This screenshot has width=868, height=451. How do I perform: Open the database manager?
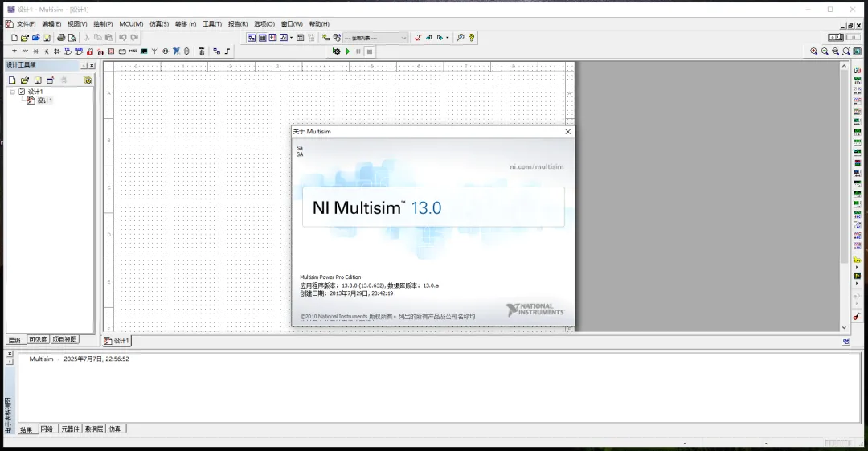(x=337, y=38)
